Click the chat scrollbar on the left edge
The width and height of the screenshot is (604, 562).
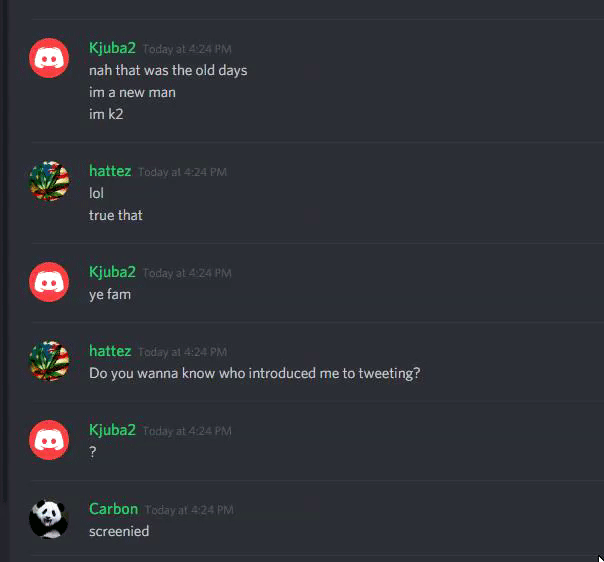[x=3, y=250]
